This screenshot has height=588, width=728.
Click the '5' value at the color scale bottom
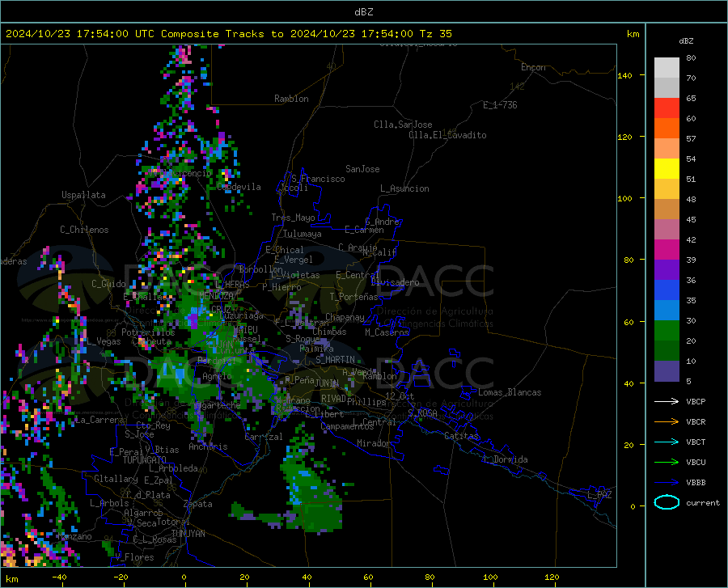coord(688,382)
